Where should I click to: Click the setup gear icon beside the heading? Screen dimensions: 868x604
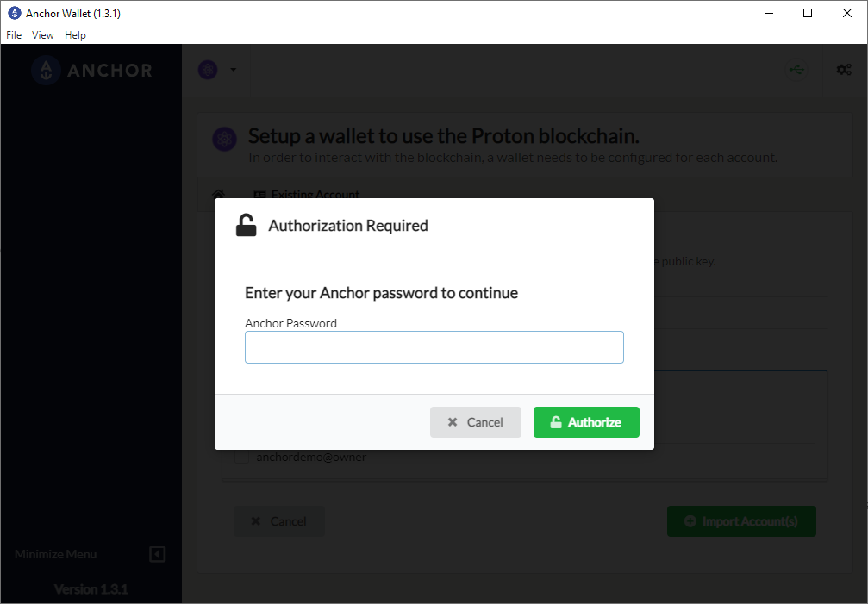pyautogui.click(x=224, y=138)
